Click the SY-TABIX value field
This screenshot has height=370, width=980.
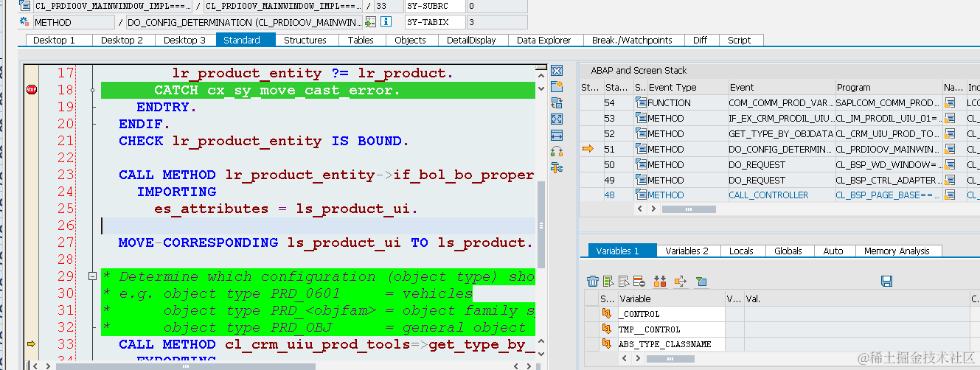click(x=497, y=22)
